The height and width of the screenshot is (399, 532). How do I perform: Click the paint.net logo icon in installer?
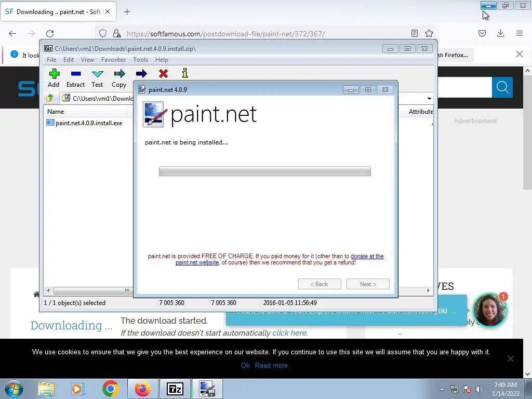(154, 114)
